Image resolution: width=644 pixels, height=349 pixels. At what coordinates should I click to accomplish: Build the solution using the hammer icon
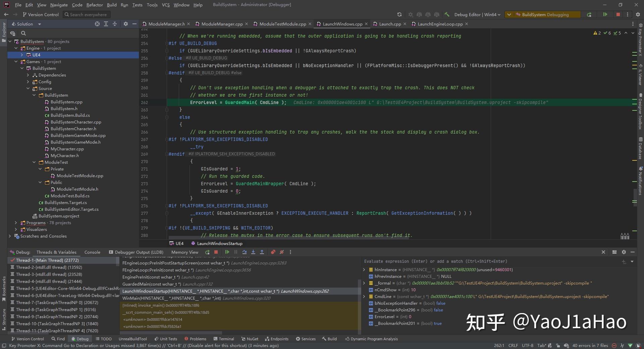(447, 14)
